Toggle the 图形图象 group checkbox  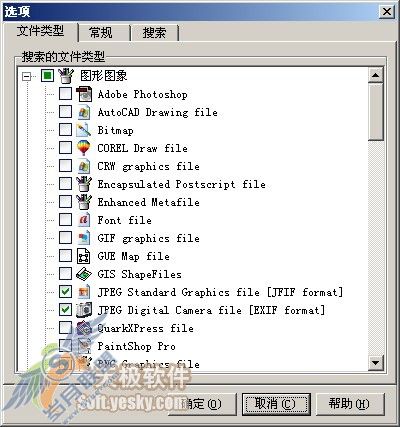pyautogui.click(x=47, y=76)
